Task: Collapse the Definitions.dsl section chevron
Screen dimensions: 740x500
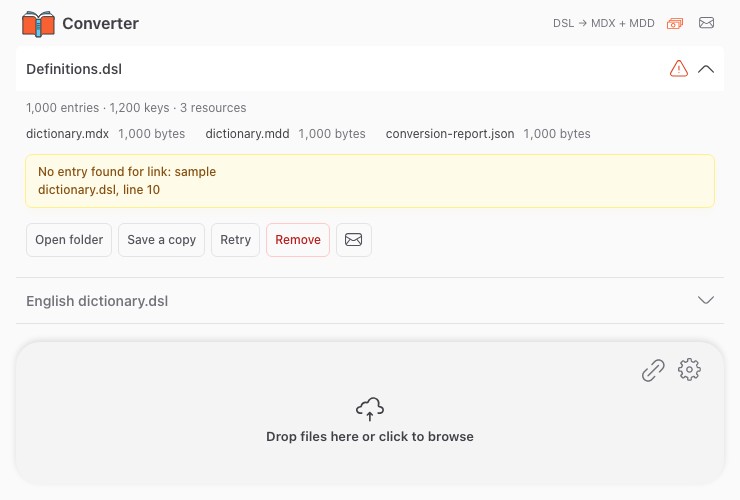Action: (706, 69)
